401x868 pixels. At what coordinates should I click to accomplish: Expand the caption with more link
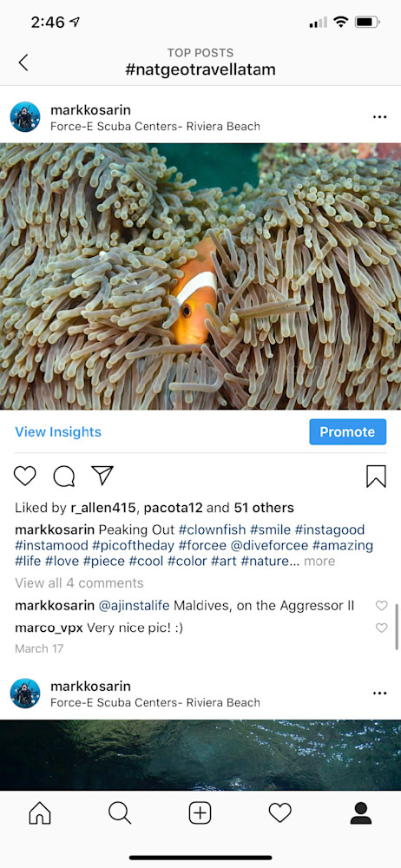click(319, 561)
